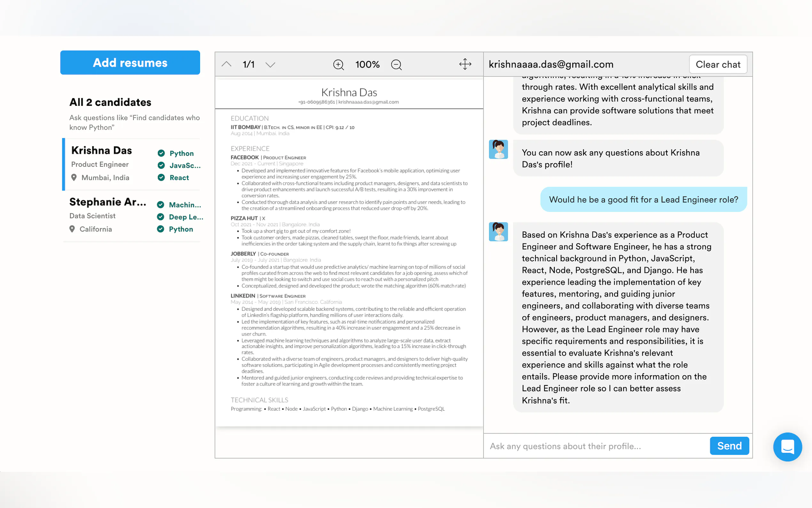Click the pan/move crosshair icon
The image size is (812, 508).
[x=465, y=64]
